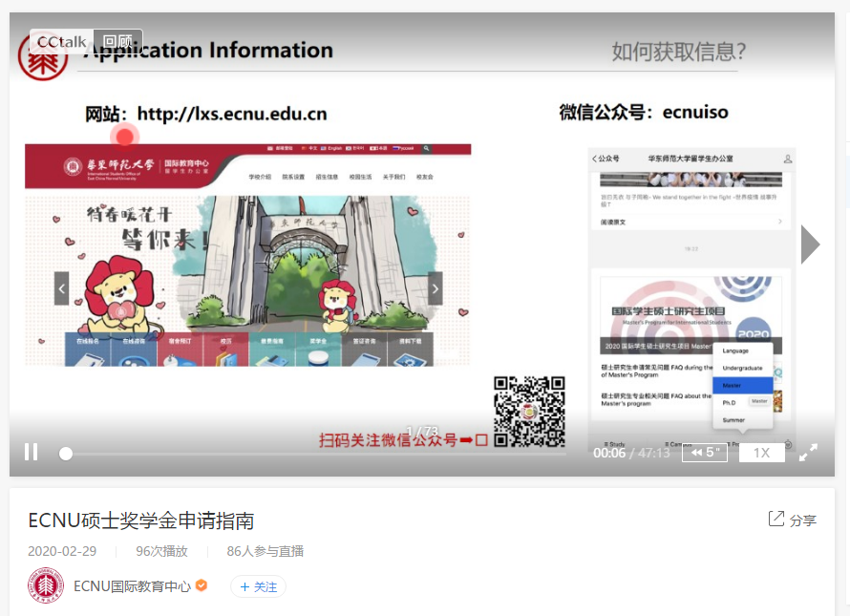Screen dimensions: 850x616
Task: Click the video title ECNU硕士奖学金申请指南
Action: (x=141, y=520)
